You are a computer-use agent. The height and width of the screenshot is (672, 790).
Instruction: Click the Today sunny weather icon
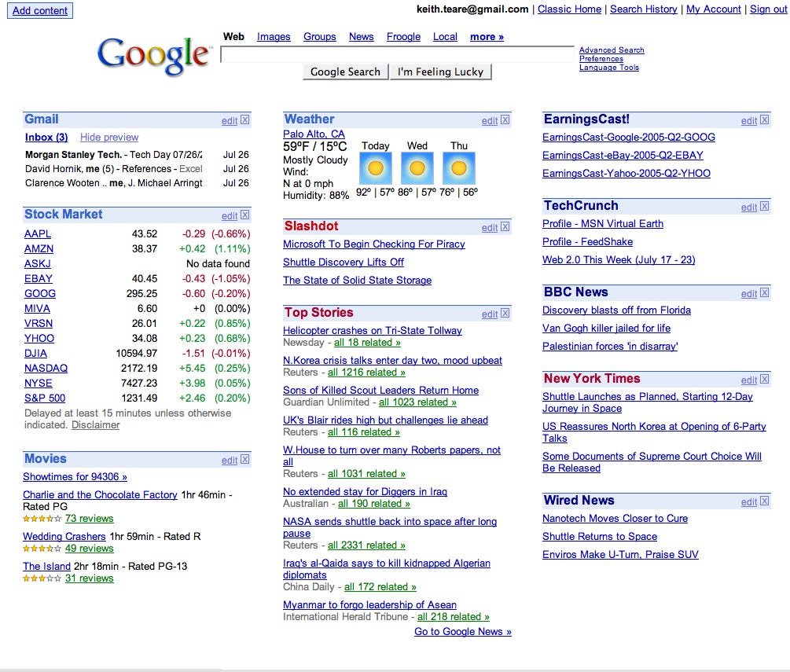376,168
